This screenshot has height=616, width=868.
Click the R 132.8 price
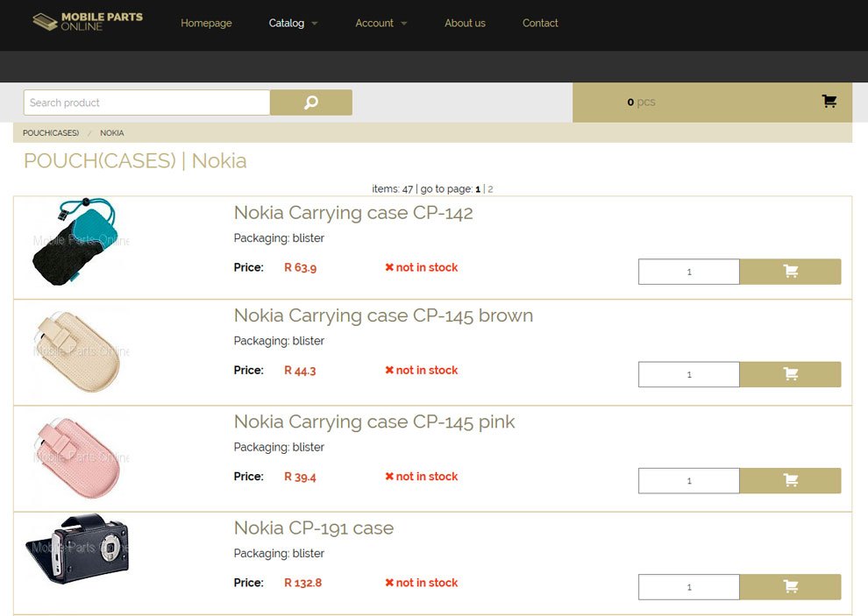tap(302, 583)
